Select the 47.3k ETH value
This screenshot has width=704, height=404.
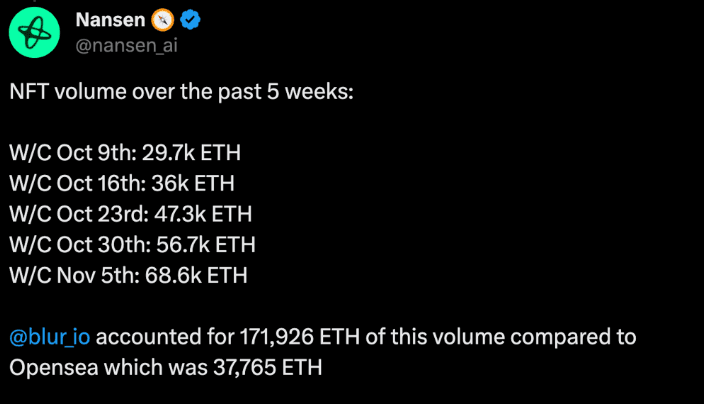(x=203, y=214)
